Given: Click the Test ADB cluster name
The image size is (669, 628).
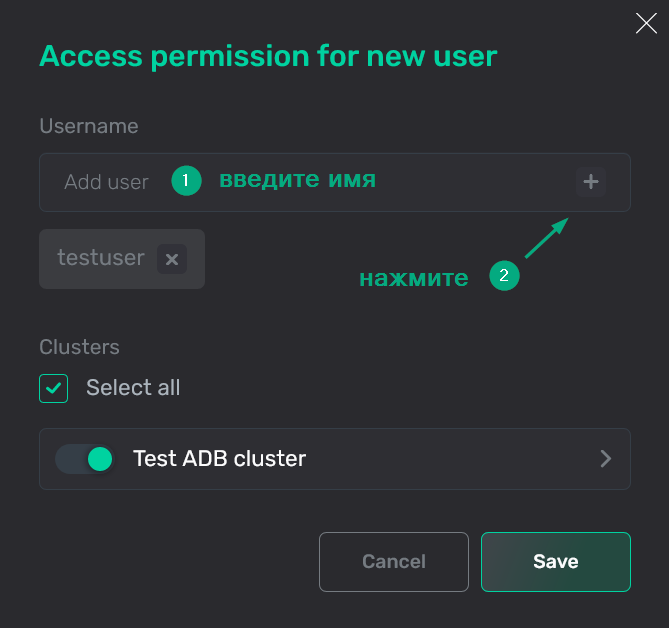Looking at the screenshot, I should click(x=219, y=459).
